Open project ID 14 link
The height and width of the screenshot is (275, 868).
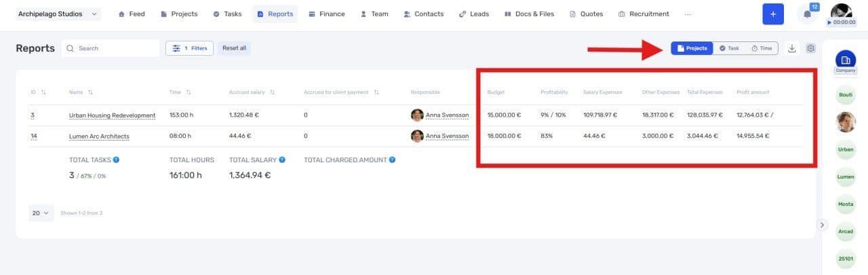[x=33, y=136]
